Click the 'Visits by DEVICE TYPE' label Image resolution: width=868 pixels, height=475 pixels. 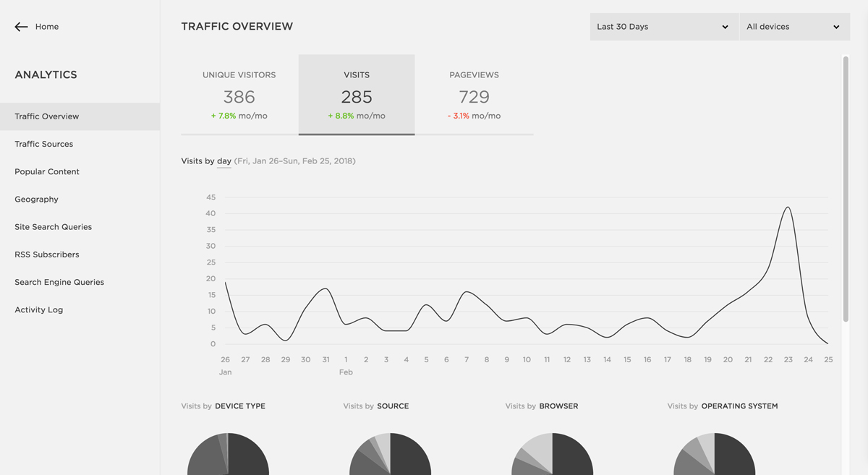(224, 406)
